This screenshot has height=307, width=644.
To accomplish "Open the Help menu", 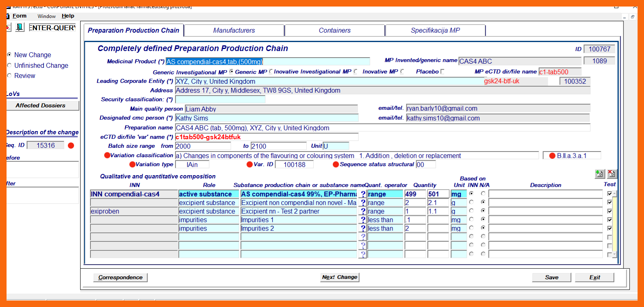I will (68, 16).
